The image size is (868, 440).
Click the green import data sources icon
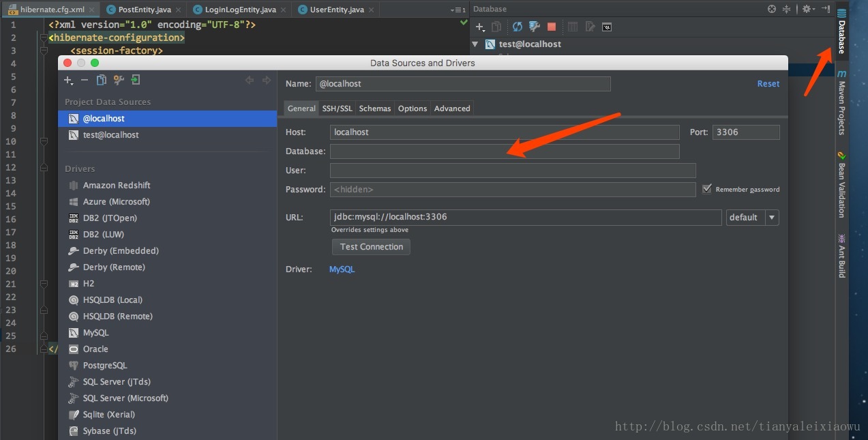pyautogui.click(x=136, y=80)
